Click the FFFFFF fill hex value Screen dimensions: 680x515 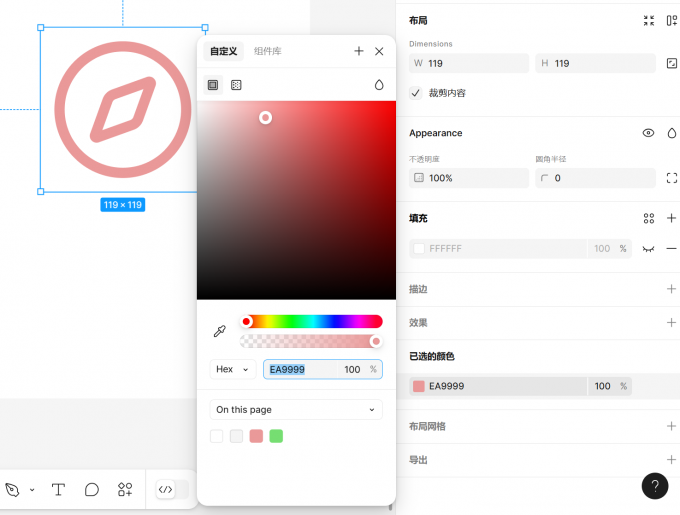click(445, 249)
